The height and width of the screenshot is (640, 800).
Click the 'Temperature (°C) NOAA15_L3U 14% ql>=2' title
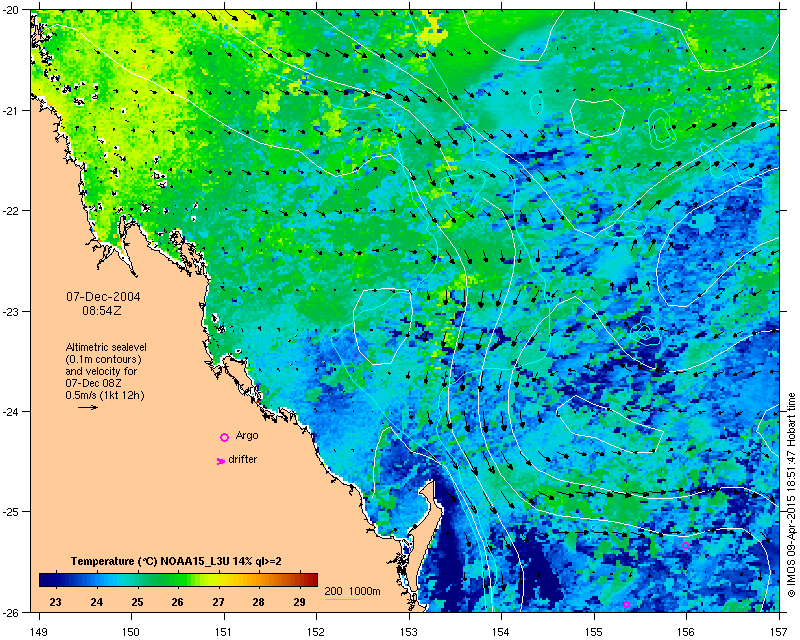176,561
